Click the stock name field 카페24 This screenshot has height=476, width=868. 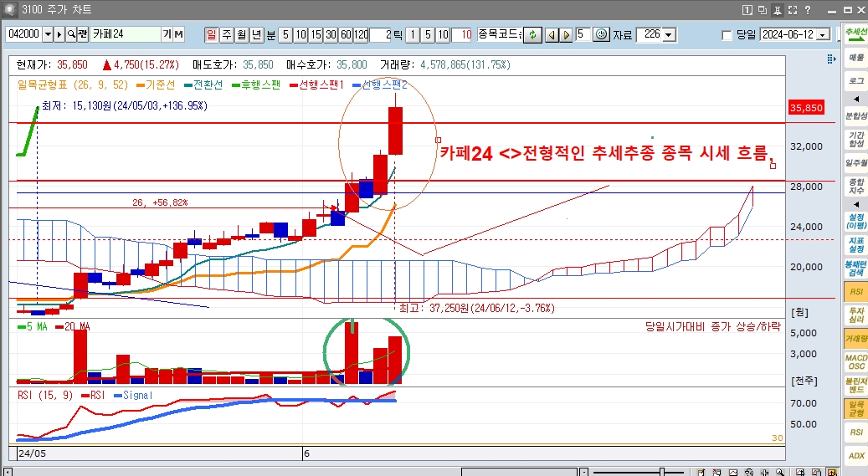point(125,34)
